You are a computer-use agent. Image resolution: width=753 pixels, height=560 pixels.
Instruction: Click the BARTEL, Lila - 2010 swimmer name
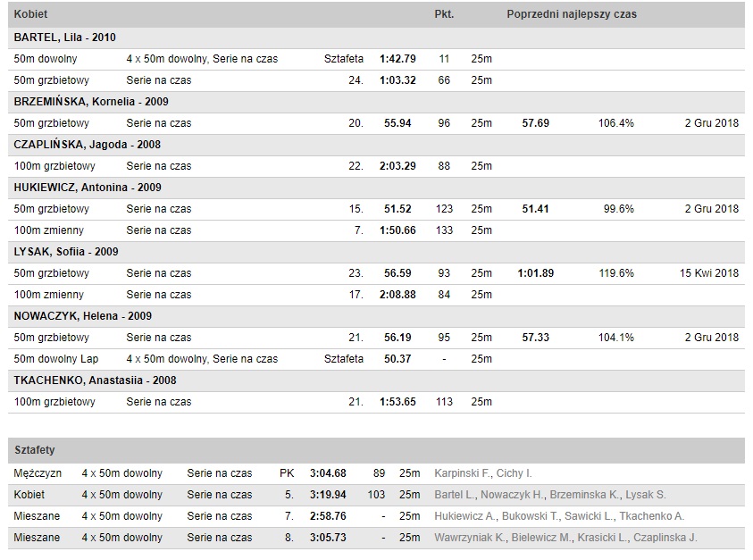65,38
